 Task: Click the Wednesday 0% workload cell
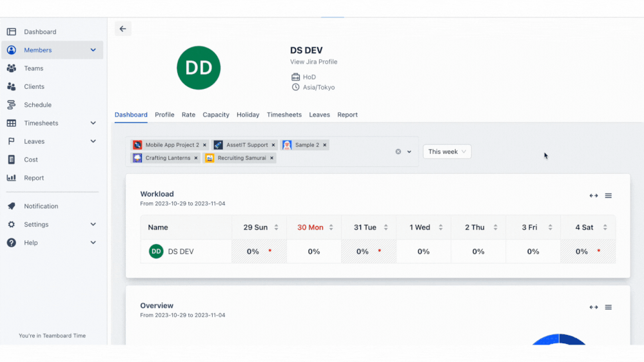coord(424,252)
